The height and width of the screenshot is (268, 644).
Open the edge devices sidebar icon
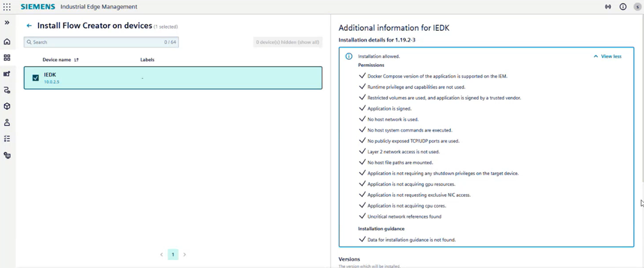(7, 74)
